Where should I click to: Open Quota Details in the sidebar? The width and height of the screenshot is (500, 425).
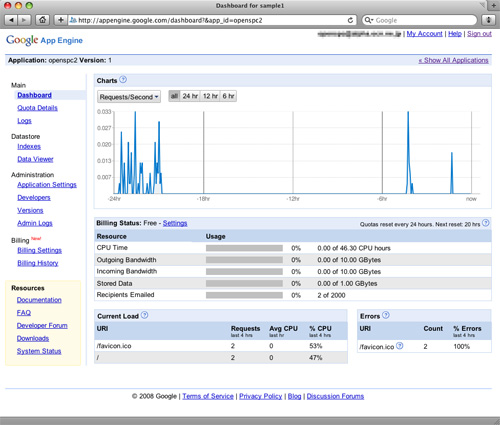(37, 108)
